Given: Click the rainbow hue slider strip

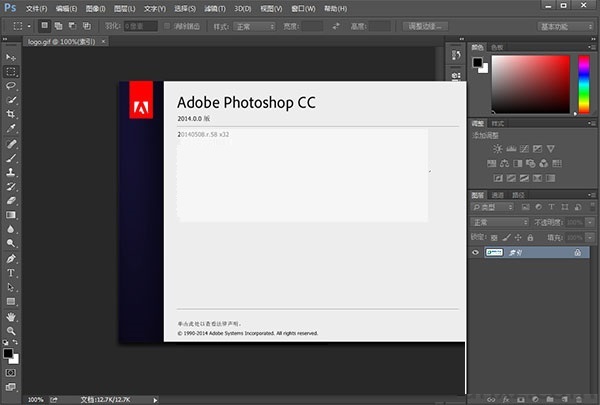Looking at the screenshot, I should [584, 85].
